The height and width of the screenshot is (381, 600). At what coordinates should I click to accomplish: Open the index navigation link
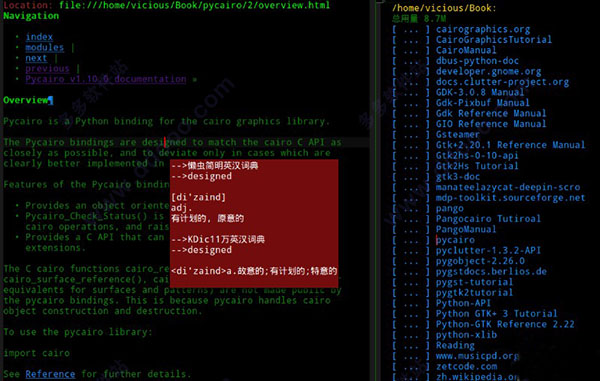click(39, 37)
